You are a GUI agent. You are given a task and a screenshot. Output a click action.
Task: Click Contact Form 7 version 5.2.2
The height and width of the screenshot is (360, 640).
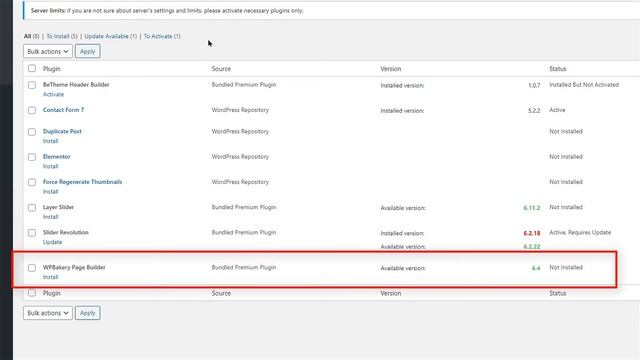534,111
